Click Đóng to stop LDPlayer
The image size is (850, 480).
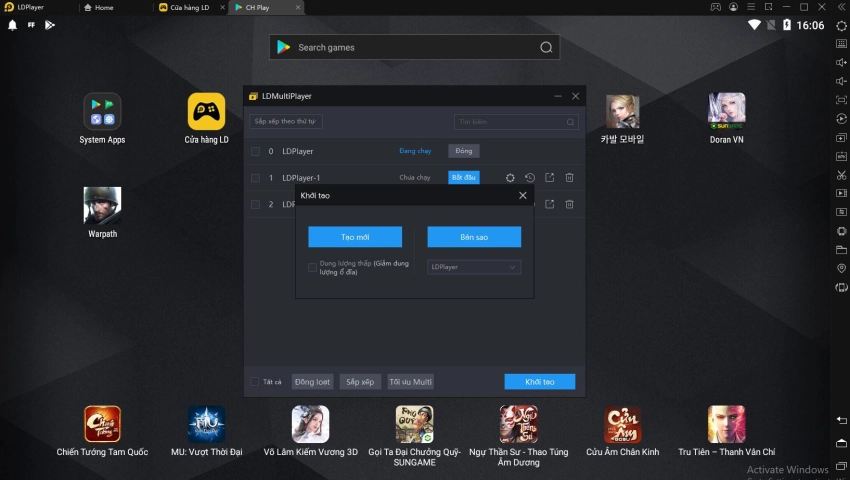coord(463,151)
